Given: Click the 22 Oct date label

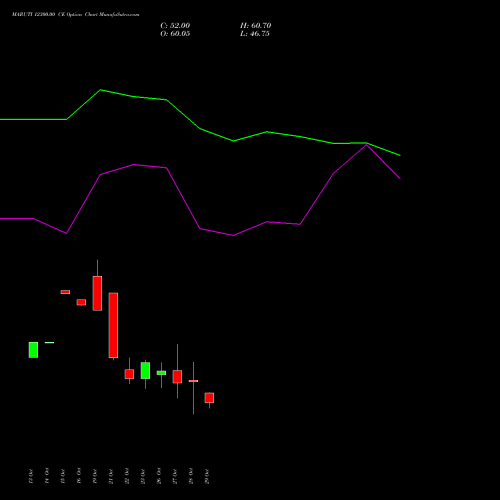Looking at the screenshot, I should click(127, 476).
